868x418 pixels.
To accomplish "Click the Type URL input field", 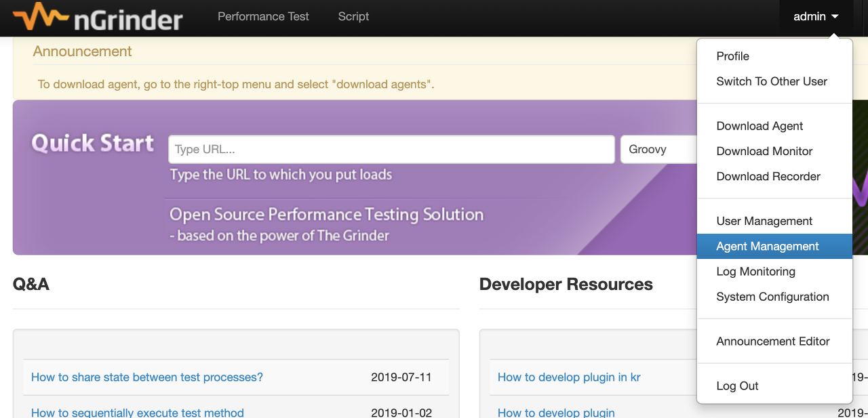I will tap(391, 150).
